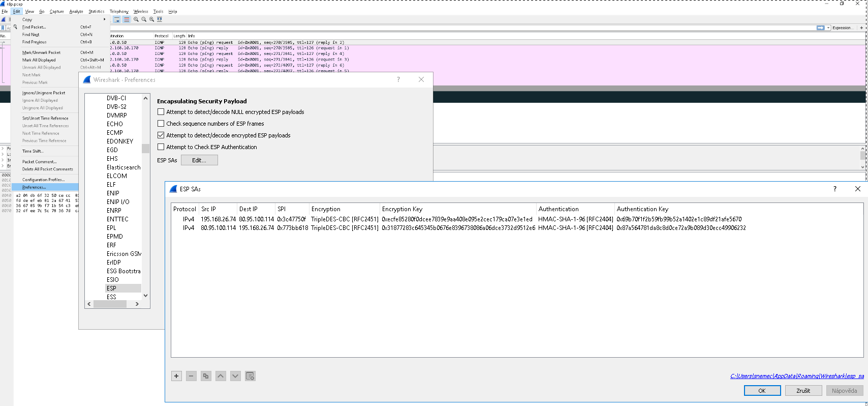This screenshot has width=868, height=406.
Task: Enable Attempt to Check ESP Authentication
Action: click(161, 147)
